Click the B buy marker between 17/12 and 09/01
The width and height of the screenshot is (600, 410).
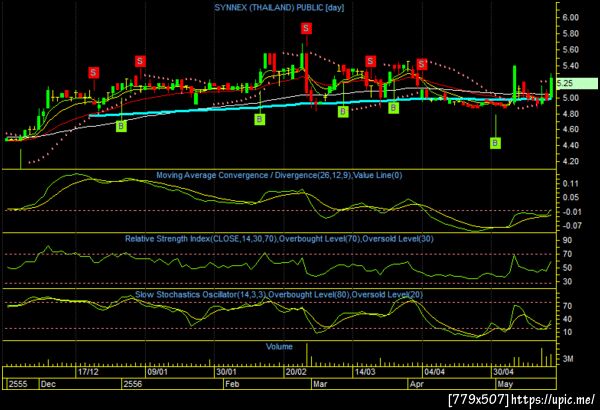tap(121, 126)
